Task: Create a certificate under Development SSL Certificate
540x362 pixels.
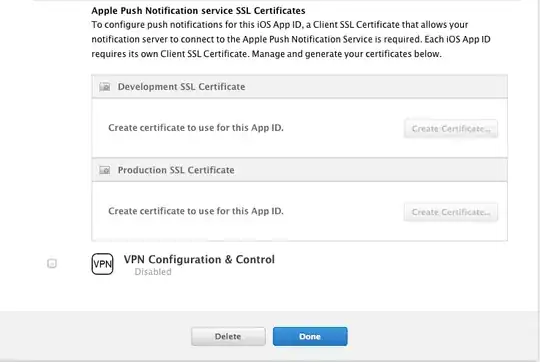Action: tap(451, 129)
